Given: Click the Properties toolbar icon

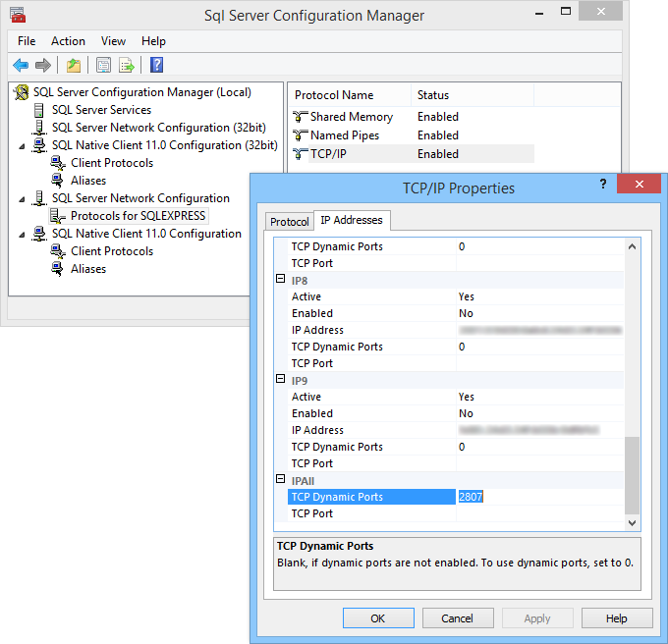Looking at the screenshot, I should 103,65.
